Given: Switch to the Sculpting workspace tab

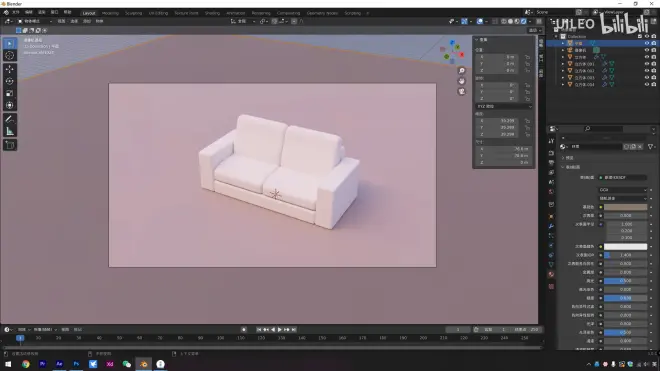Looking at the screenshot, I should (x=133, y=13).
